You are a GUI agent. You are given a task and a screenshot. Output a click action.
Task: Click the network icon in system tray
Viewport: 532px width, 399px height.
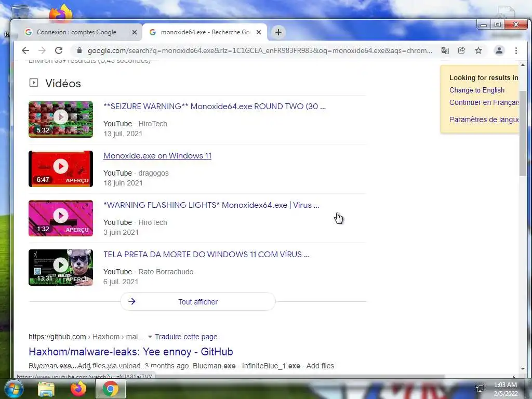click(x=480, y=389)
